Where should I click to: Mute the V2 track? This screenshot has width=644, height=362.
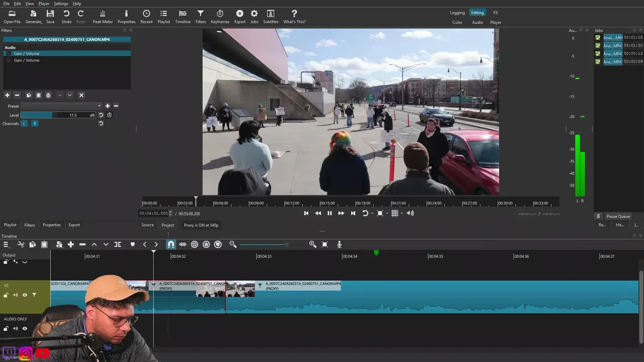click(x=15, y=295)
